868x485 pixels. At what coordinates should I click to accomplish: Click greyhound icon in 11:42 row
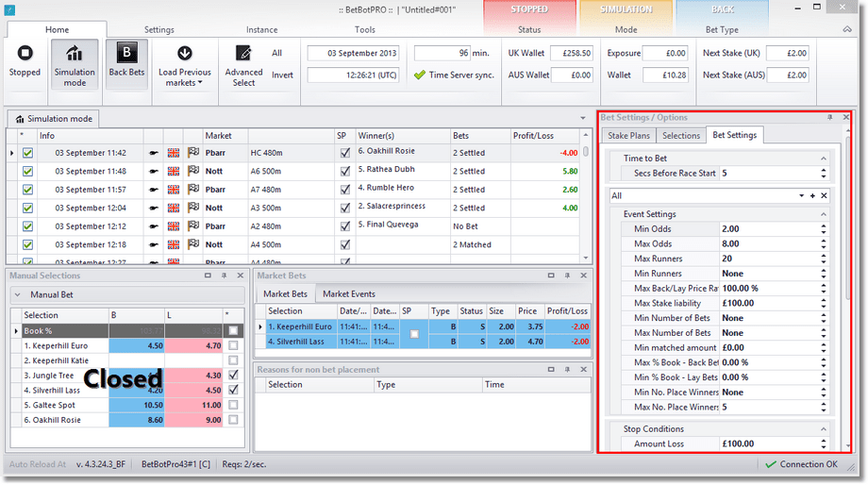tap(154, 153)
